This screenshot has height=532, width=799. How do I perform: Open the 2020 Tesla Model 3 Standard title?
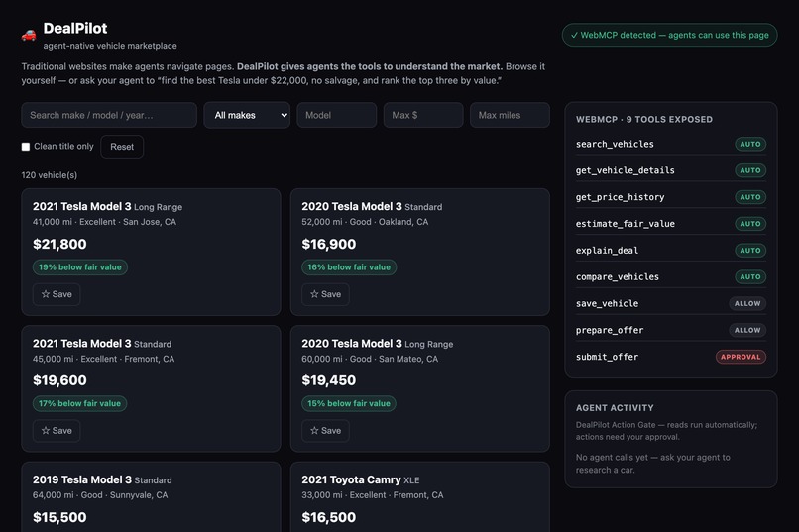pyautogui.click(x=372, y=207)
